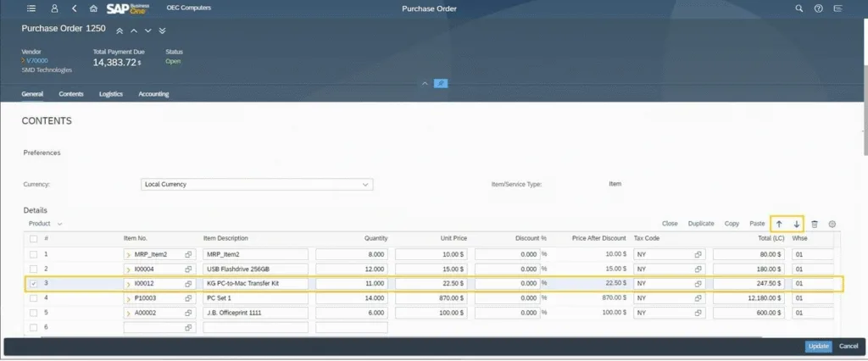
Task: Expand the Product dropdown under Details
Action: click(x=46, y=224)
